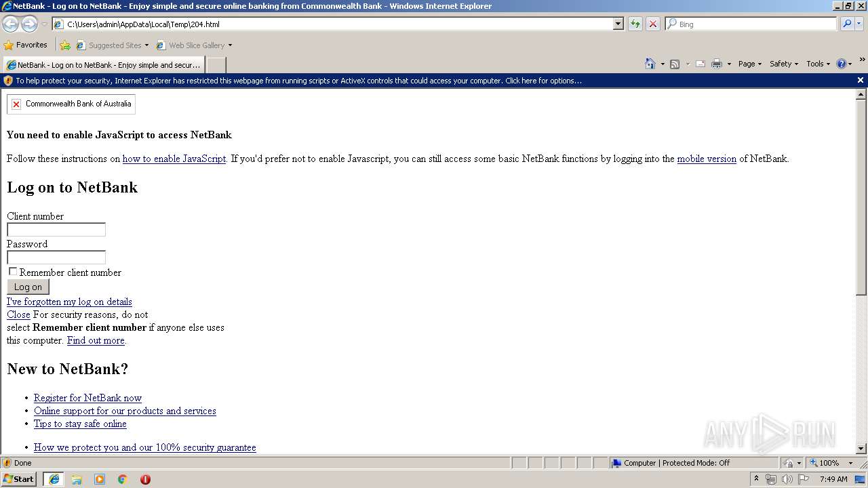
Task: Launch Windows Media Player from taskbar
Action: point(100,479)
